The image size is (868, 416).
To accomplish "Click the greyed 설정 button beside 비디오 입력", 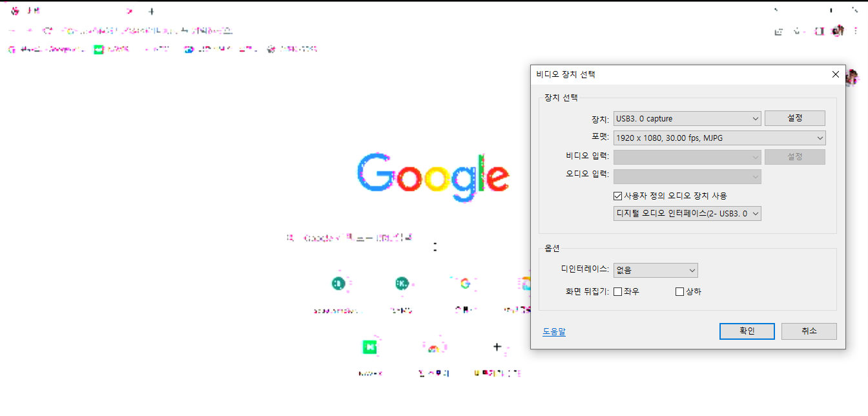I will pos(795,157).
